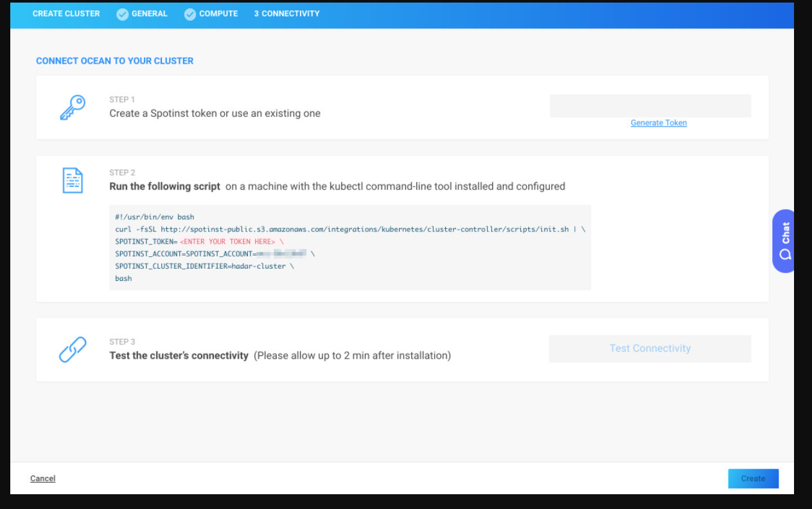Click the checkmark icon beside COMPUTE
Screen dimensions: 812x509
190,14
